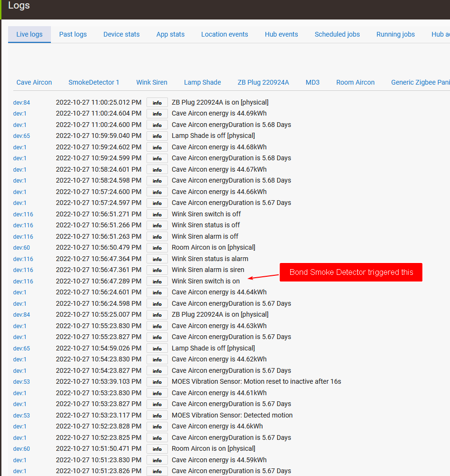Switch to the Running jobs tab

coord(395,34)
